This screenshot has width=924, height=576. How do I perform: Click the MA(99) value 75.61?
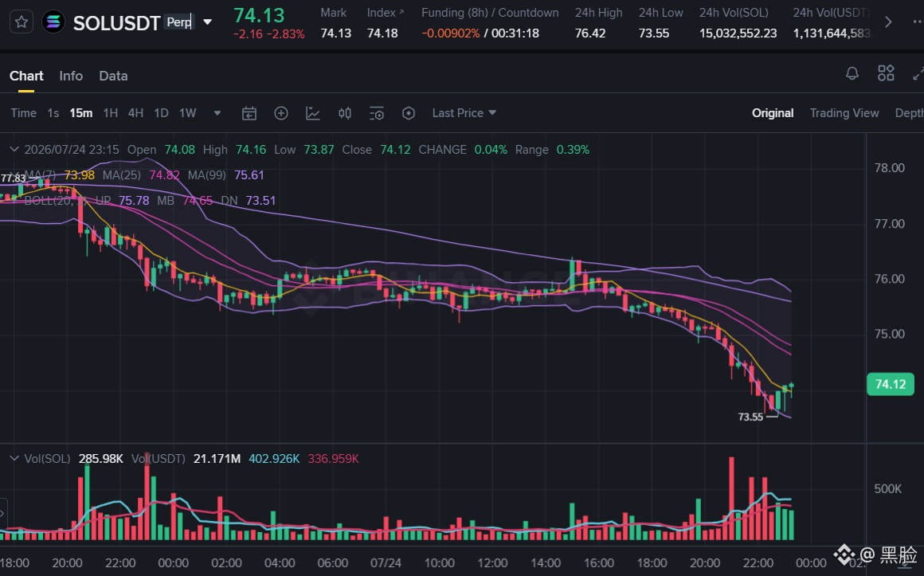tap(249, 175)
